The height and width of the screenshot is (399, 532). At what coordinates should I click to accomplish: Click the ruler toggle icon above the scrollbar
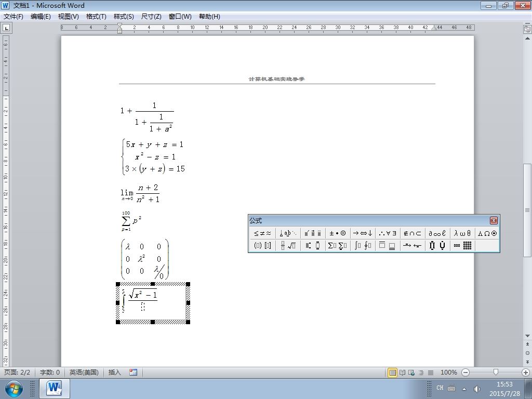(527, 29)
